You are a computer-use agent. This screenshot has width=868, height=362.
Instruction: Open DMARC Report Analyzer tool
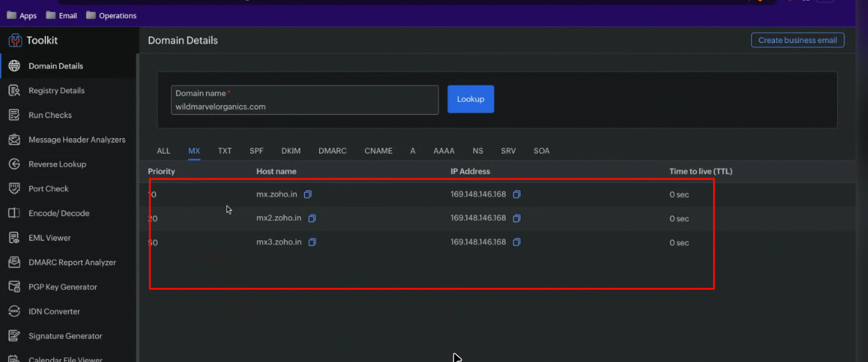pos(72,262)
